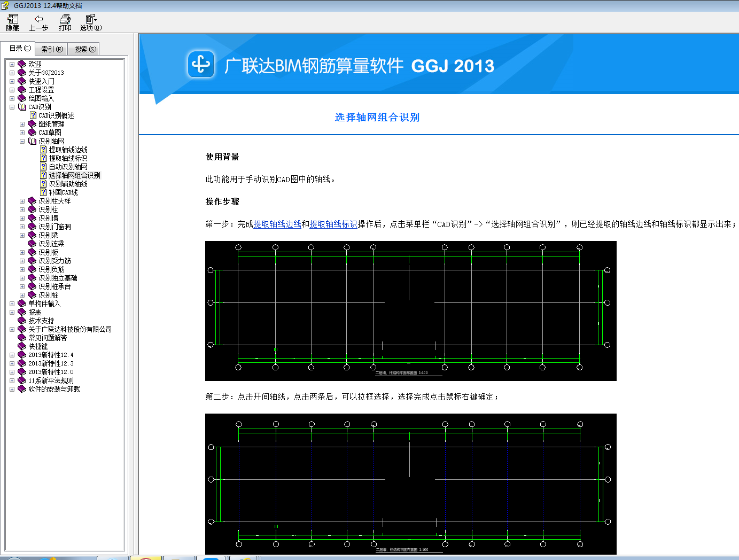Image resolution: width=739 pixels, height=560 pixels.
Task: Collapse the 识别轴网 tree node
Action: click(x=22, y=141)
